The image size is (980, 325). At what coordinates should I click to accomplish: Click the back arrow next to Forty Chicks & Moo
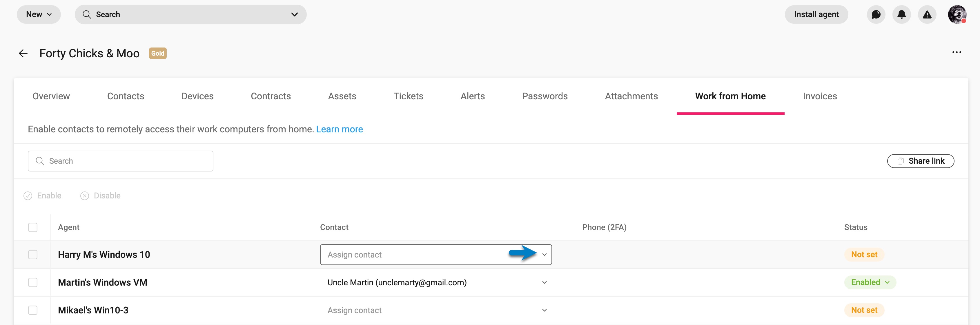23,53
